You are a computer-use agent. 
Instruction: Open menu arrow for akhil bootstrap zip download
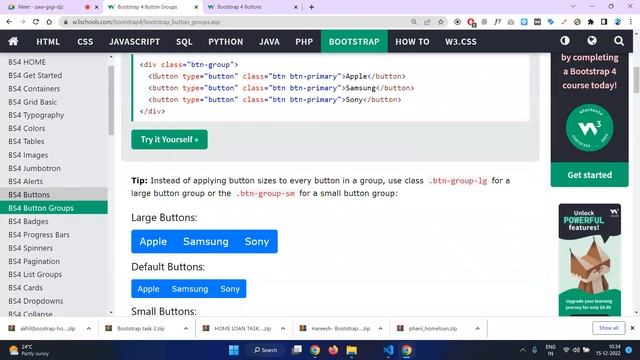pos(89,329)
